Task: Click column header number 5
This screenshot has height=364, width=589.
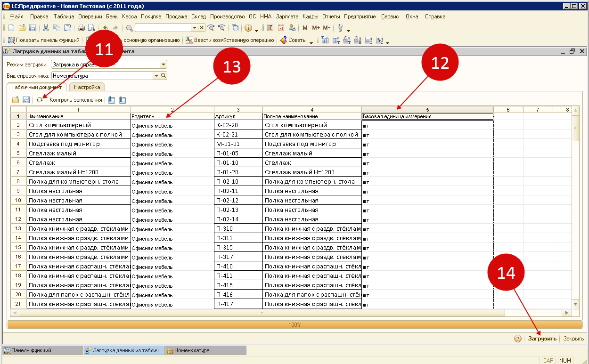Action: tap(428, 110)
